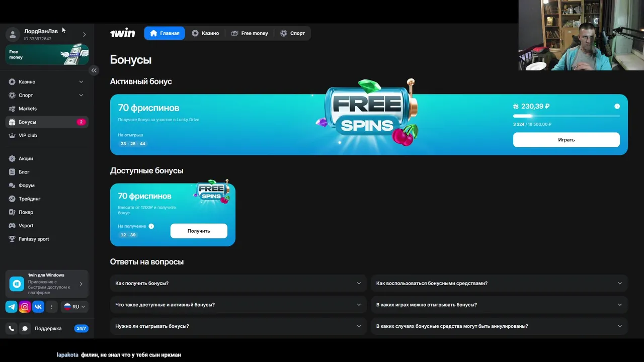Switch to the Спорт top tab
This screenshot has width=644, height=362.
292,33
